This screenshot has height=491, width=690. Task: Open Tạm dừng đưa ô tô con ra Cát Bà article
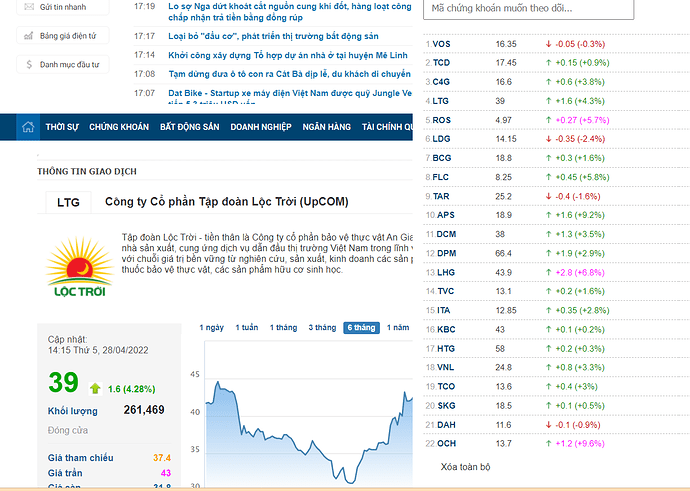tap(290, 74)
